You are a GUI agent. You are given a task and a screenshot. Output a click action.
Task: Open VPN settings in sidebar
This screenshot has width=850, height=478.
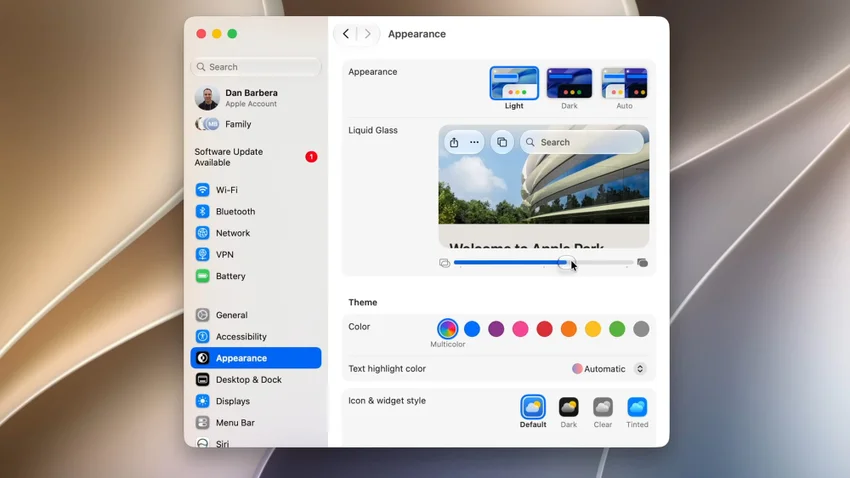pos(255,254)
